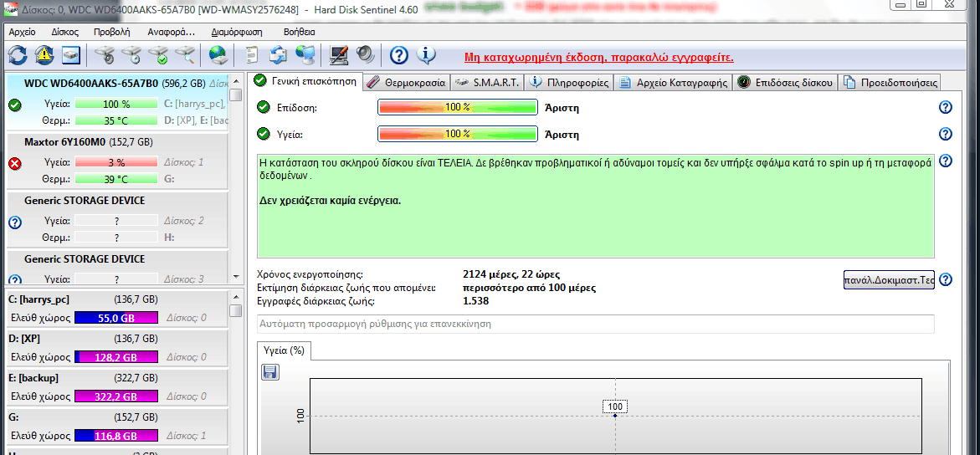This screenshot has height=455, width=980.
Task: Click help icon beside the Επίδοση bar
Action: [946, 108]
